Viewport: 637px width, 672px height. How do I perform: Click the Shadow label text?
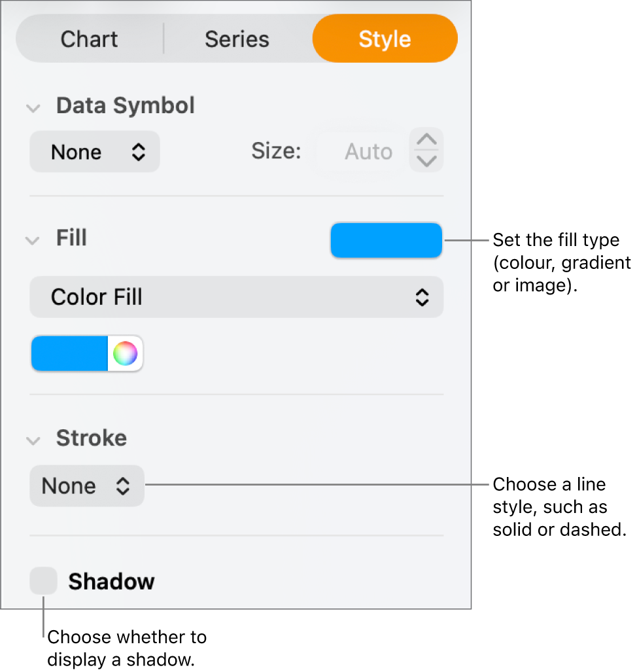110,581
